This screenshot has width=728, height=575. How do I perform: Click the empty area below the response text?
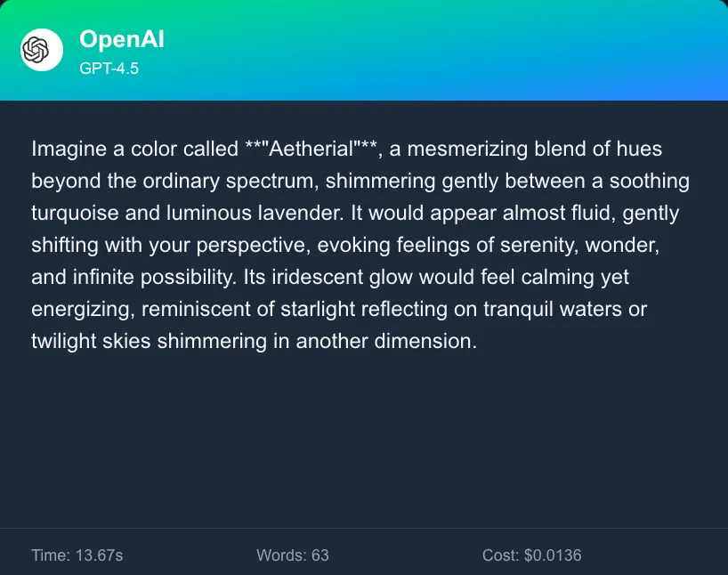[x=364, y=436]
